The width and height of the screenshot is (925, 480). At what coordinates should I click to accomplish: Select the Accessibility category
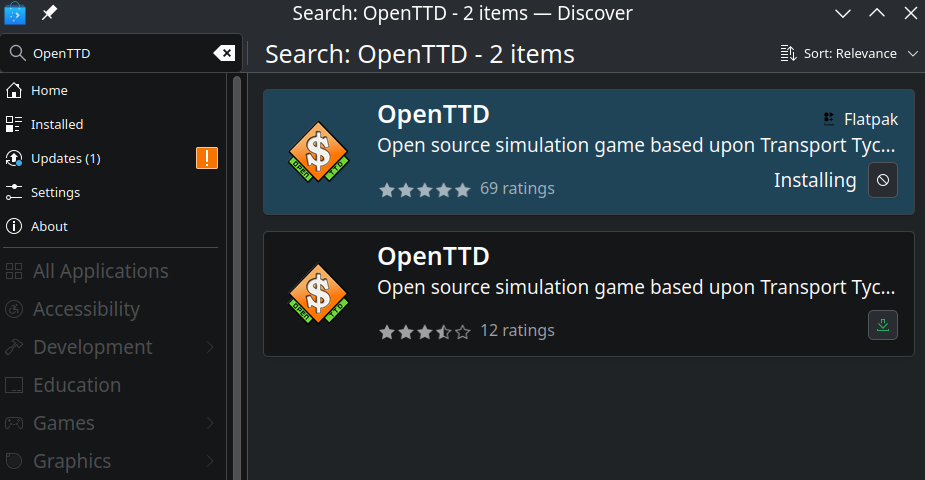point(113,309)
